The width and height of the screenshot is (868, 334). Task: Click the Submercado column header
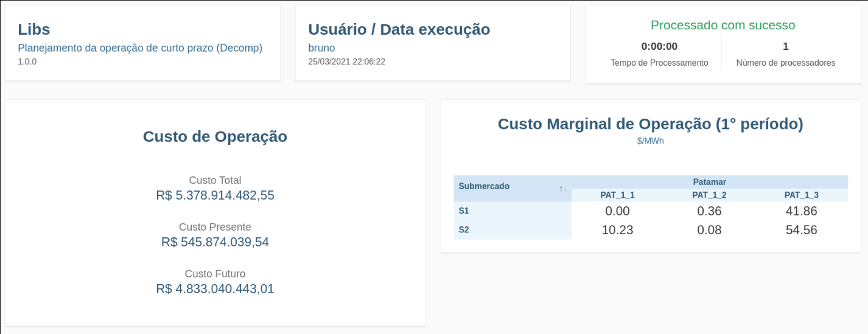[485, 186]
